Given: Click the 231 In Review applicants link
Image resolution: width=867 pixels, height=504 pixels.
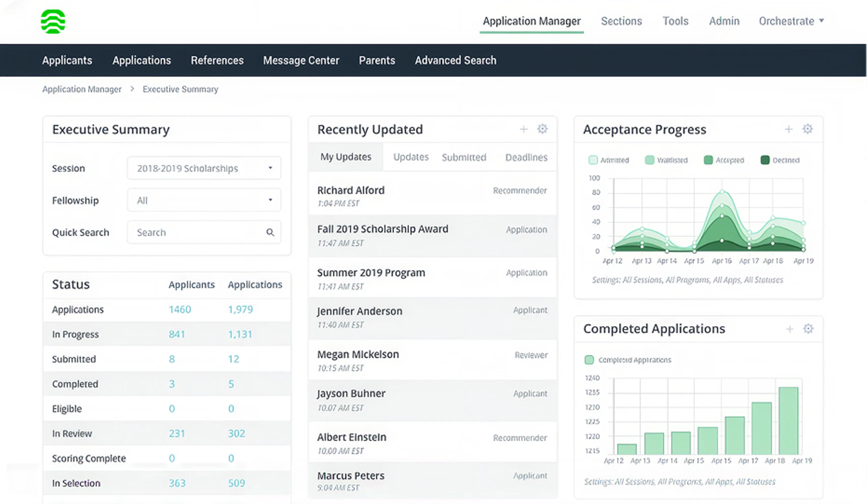Looking at the screenshot, I should tap(177, 434).
